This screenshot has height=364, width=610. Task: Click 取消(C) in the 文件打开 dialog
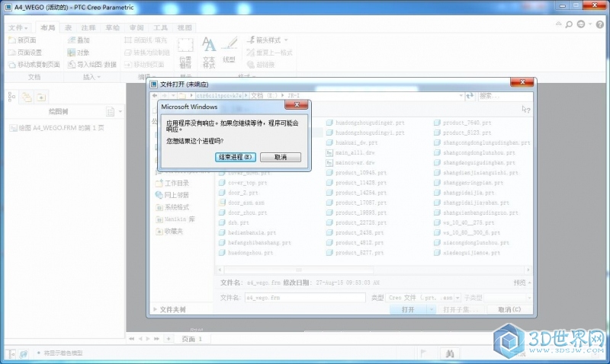click(x=509, y=310)
